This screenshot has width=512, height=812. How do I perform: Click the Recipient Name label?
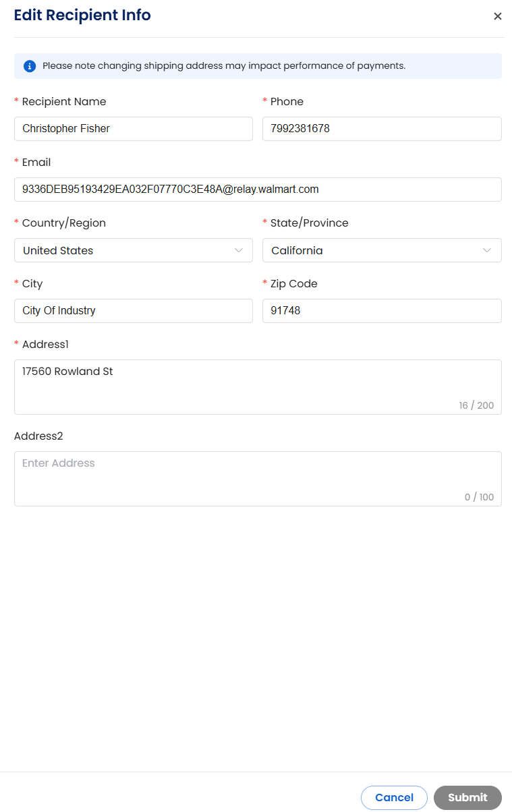[64, 102]
